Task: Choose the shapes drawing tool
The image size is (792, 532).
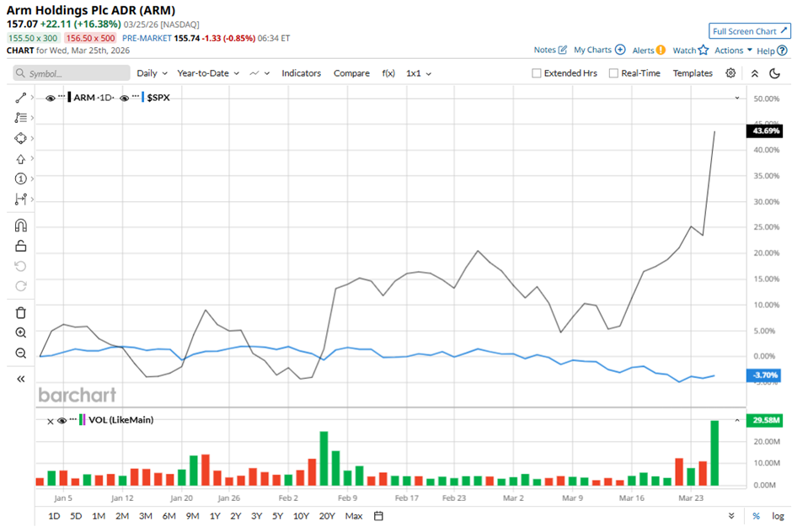Action: (20, 138)
